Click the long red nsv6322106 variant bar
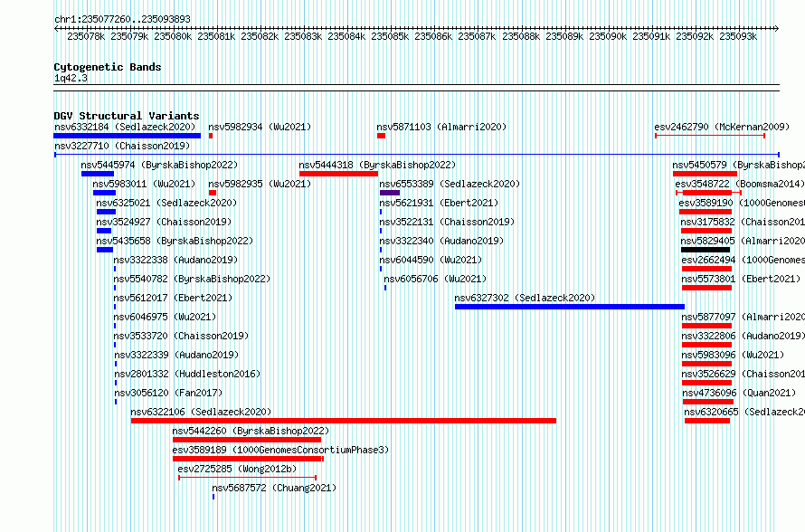 click(344, 421)
